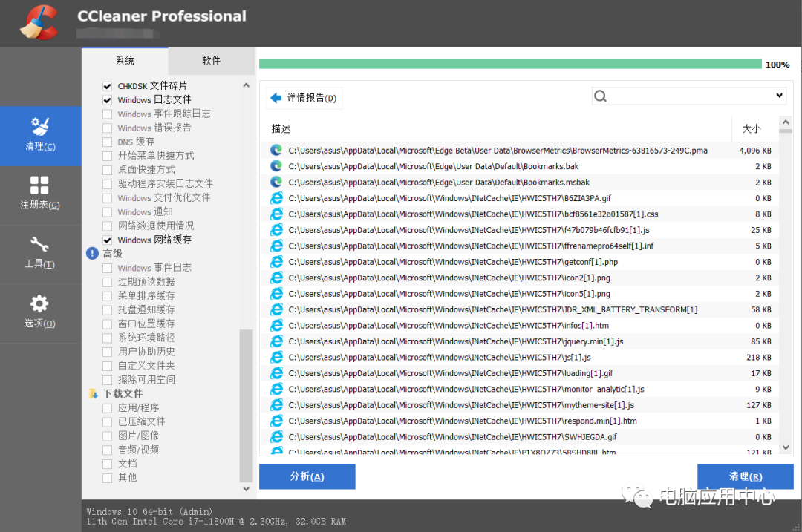Uncheck the Windows 日志文件 checkbox
802x532 pixels.
108,100
